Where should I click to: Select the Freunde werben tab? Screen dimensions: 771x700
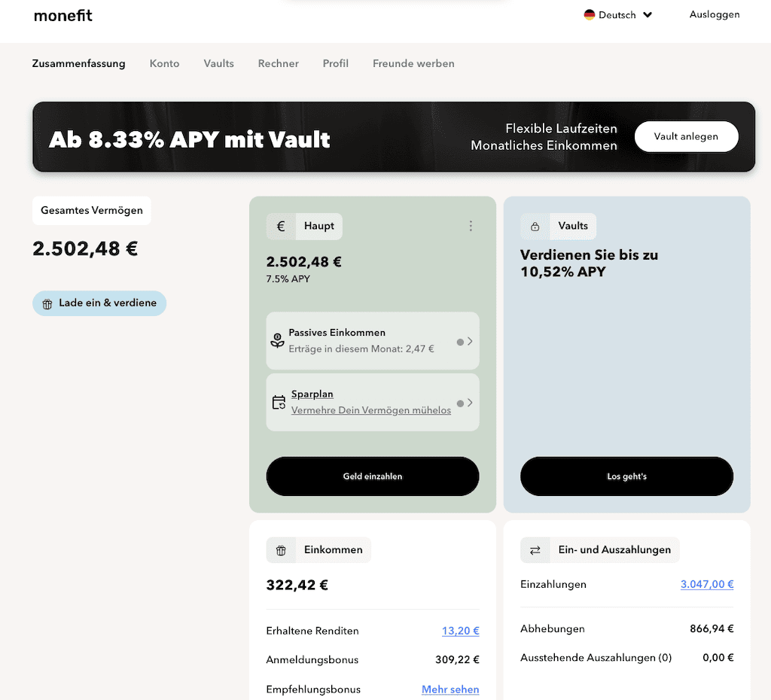(413, 63)
